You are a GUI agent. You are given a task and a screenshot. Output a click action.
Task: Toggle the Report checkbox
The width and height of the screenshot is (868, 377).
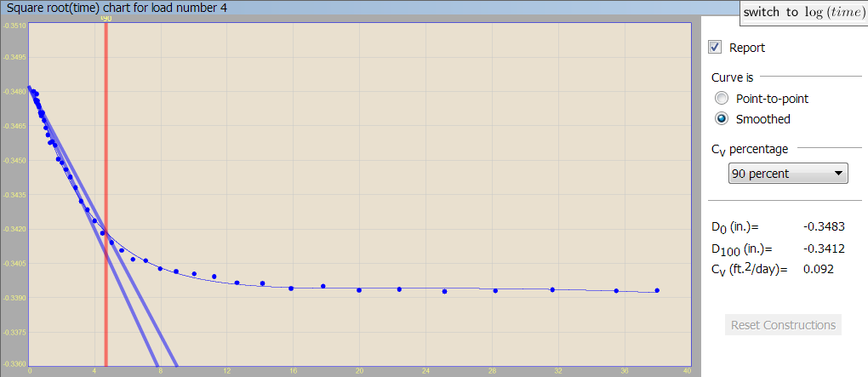tap(715, 48)
